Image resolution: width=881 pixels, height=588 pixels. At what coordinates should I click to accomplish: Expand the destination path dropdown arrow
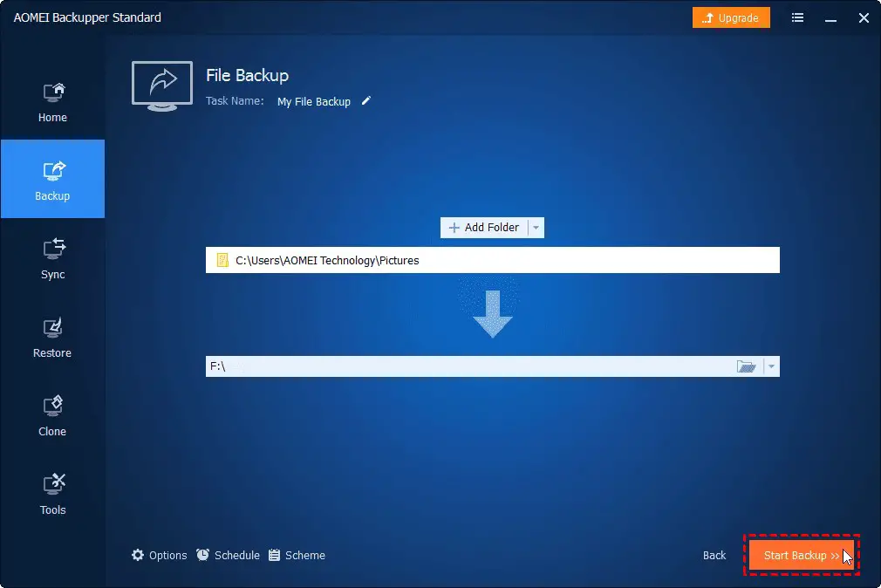pyautogui.click(x=771, y=366)
